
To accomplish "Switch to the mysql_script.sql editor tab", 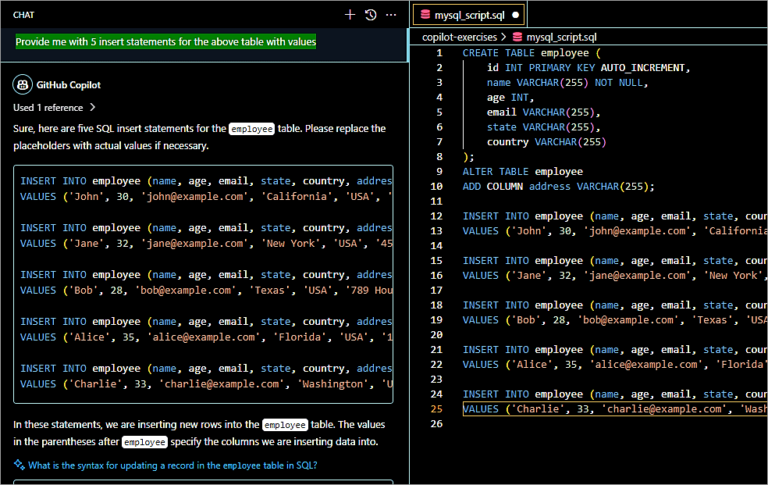I will pos(470,15).
